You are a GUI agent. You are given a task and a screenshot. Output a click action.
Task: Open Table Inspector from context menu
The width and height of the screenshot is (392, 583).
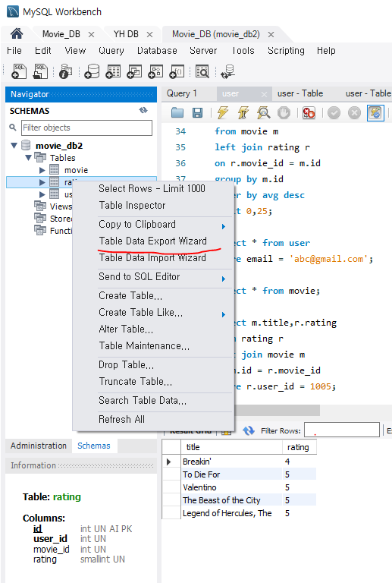(132, 206)
